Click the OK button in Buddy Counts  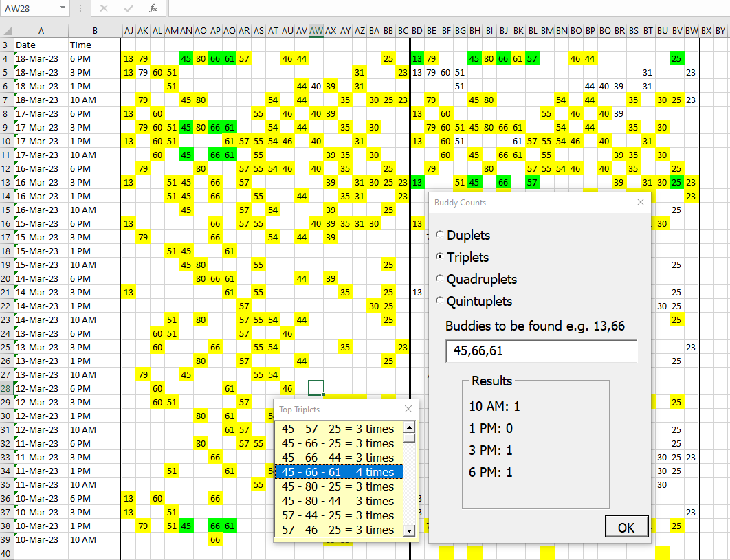[x=626, y=526]
